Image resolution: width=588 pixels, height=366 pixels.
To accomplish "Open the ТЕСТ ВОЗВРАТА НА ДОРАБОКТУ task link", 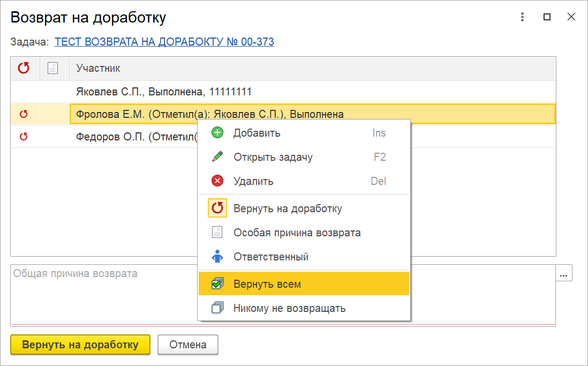I will [x=164, y=42].
